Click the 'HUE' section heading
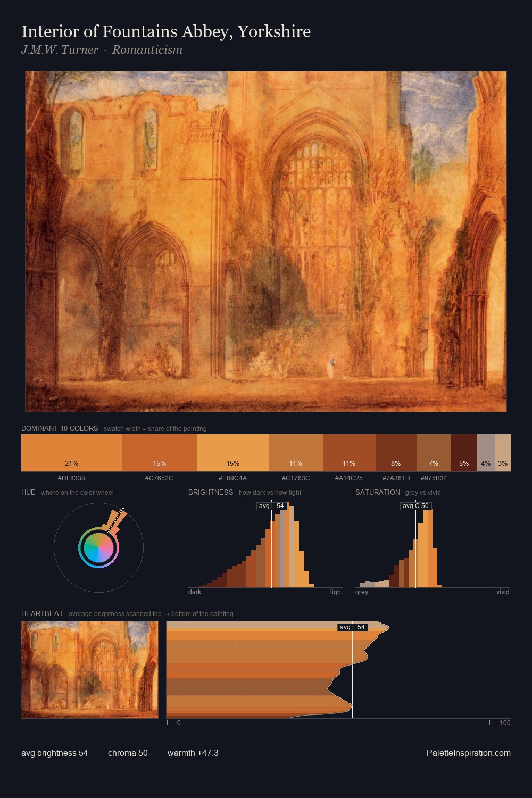This screenshot has width=532, height=798. (x=28, y=492)
